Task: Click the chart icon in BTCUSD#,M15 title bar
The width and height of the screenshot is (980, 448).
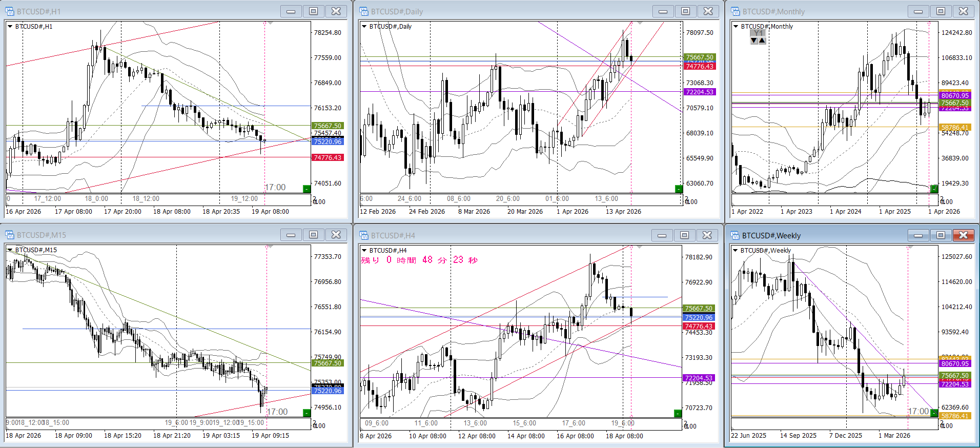Action: tap(10, 235)
